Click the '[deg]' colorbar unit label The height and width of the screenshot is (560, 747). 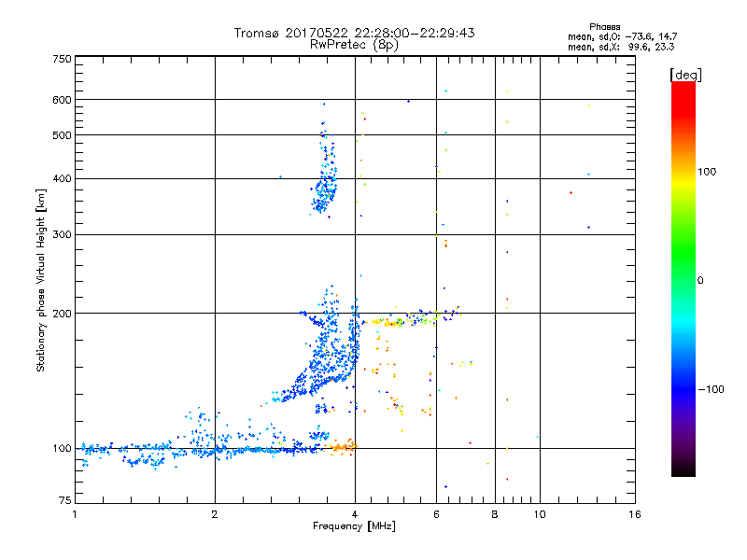click(x=685, y=75)
